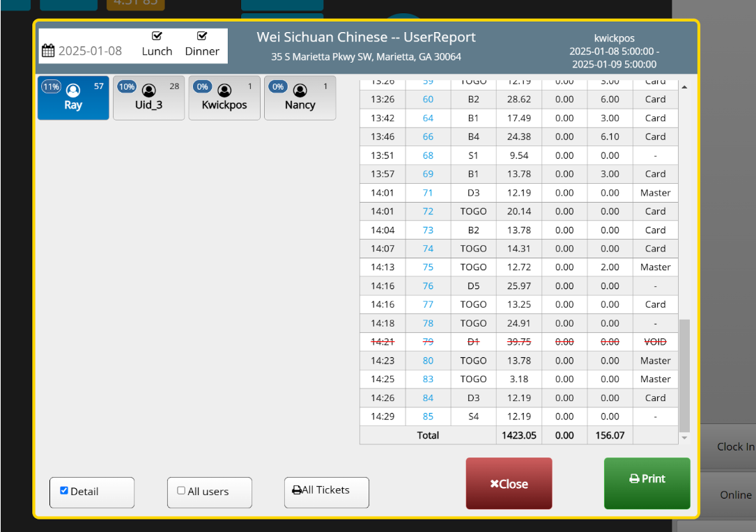Click the table scrollbar thumb
Image resolution: width=756 pixels, height=532 pixels.
pyautogui.click(x=684, y=375)
